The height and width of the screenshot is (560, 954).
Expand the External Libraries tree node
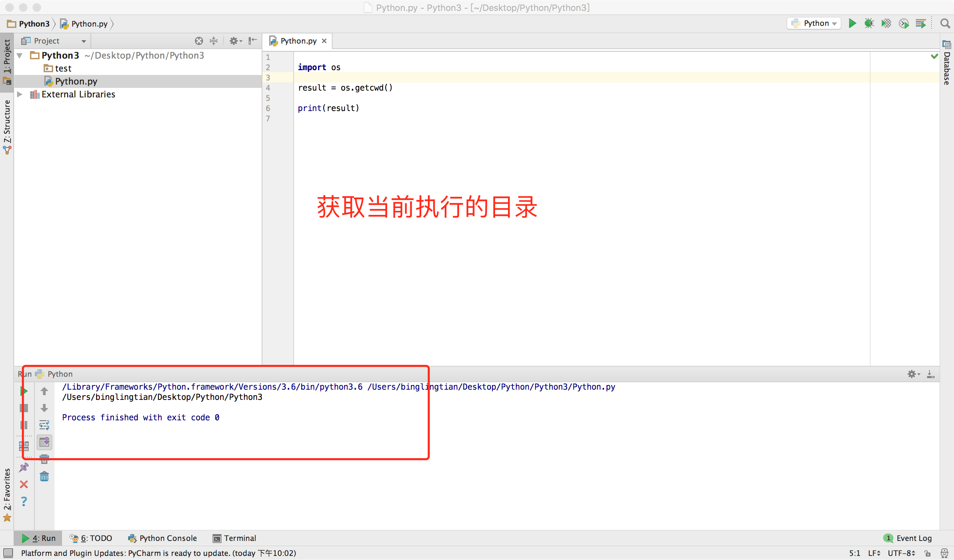20,94
